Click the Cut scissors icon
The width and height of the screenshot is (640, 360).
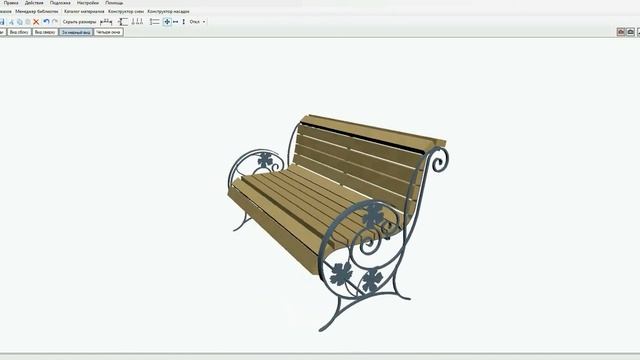coord(11,22)
